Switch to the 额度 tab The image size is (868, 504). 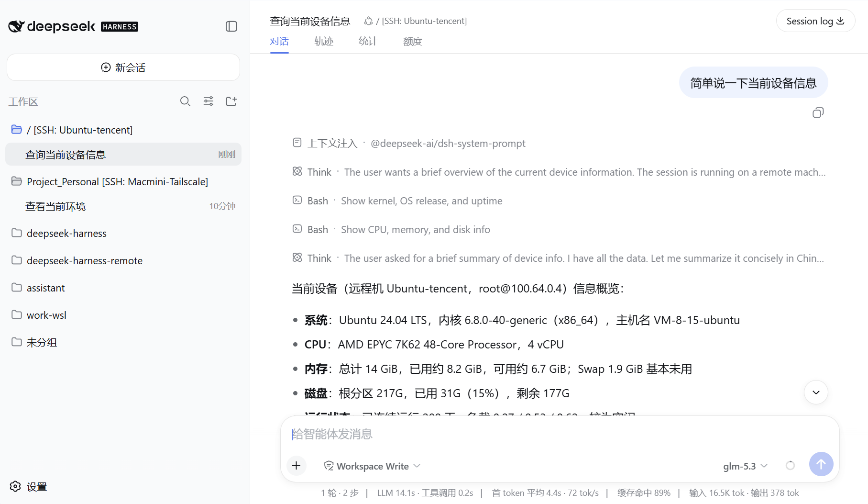(x=413, y=42)
